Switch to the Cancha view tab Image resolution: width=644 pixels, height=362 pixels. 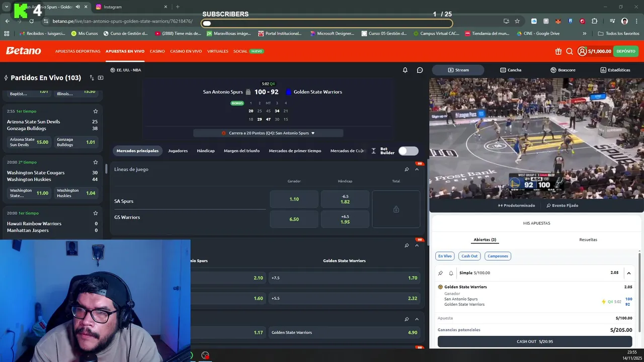pyautogui.click(x=511, y=70)
